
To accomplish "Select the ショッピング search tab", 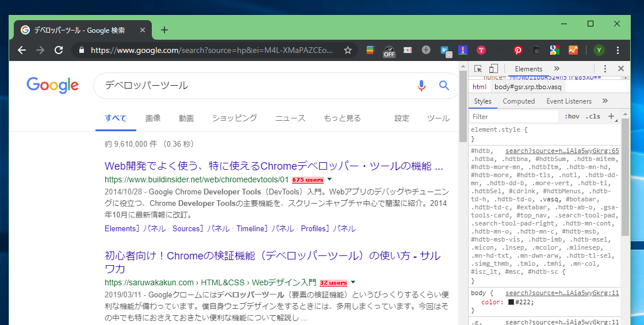I will (235, 118).
